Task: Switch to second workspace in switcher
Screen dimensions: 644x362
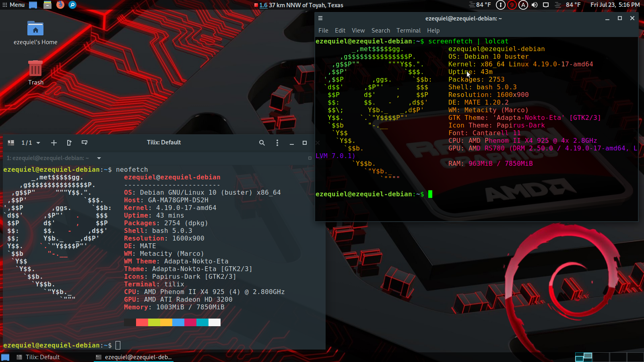Action: pos(601,357)
